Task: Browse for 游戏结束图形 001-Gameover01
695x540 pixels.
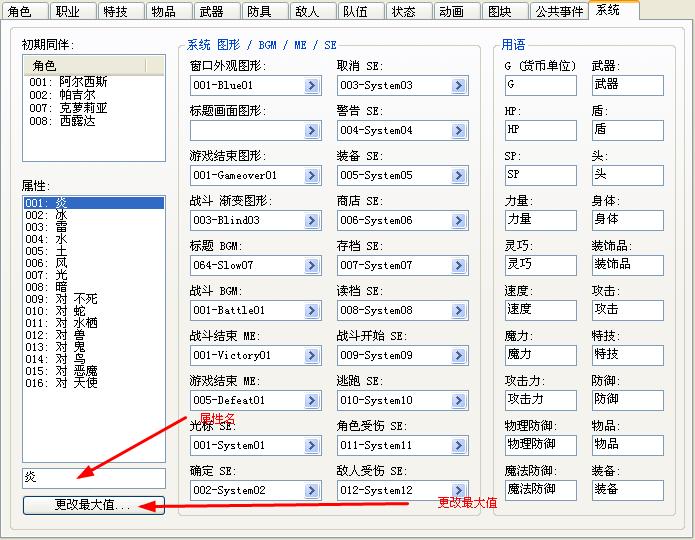Action: [312, 176]
